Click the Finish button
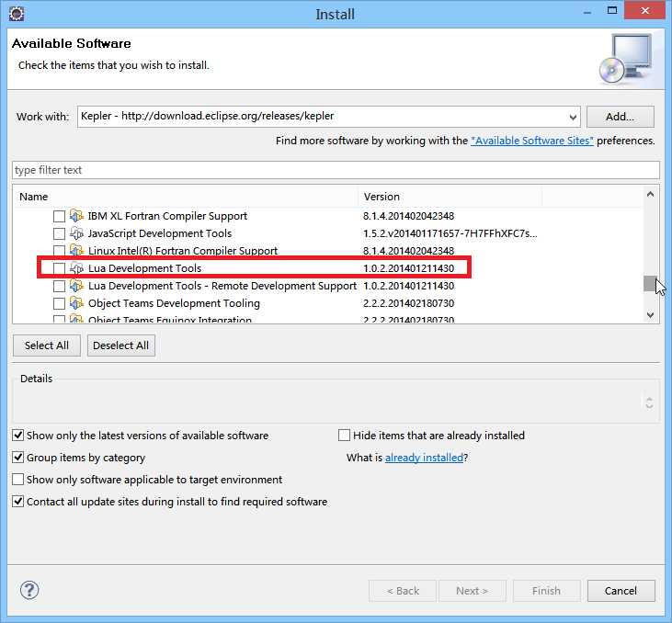The image size is (672, 623). [x=546, y=591]
